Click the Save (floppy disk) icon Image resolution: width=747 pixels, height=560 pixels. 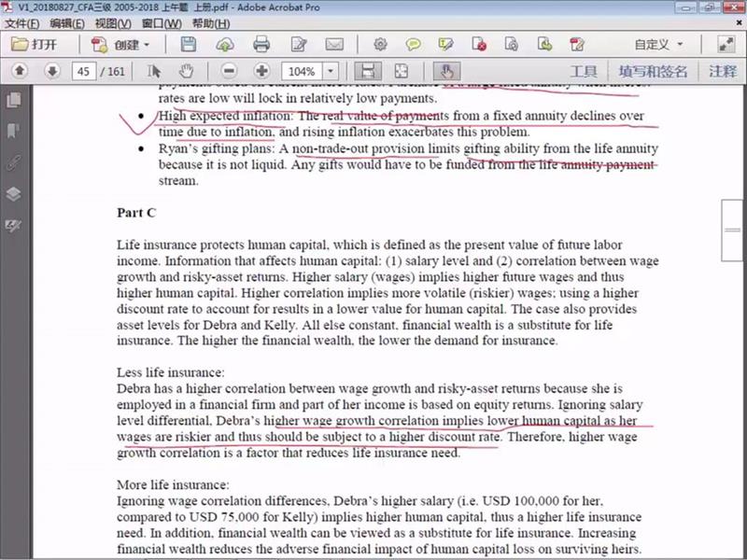[x=188, y=44]
